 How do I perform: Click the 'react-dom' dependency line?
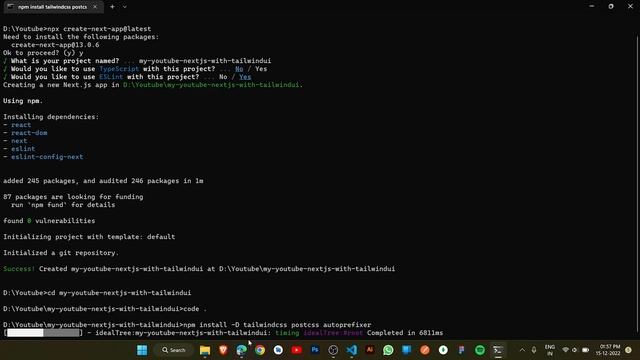point(29,133)
